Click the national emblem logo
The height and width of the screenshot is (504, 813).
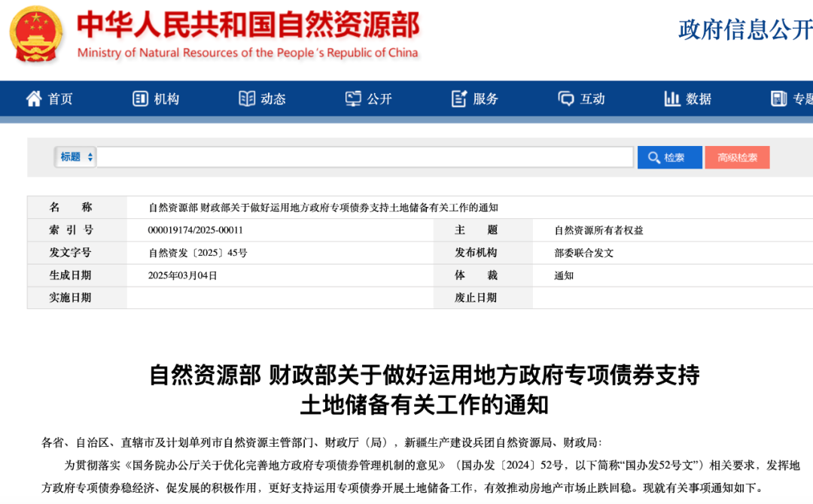tap(36, 35)
